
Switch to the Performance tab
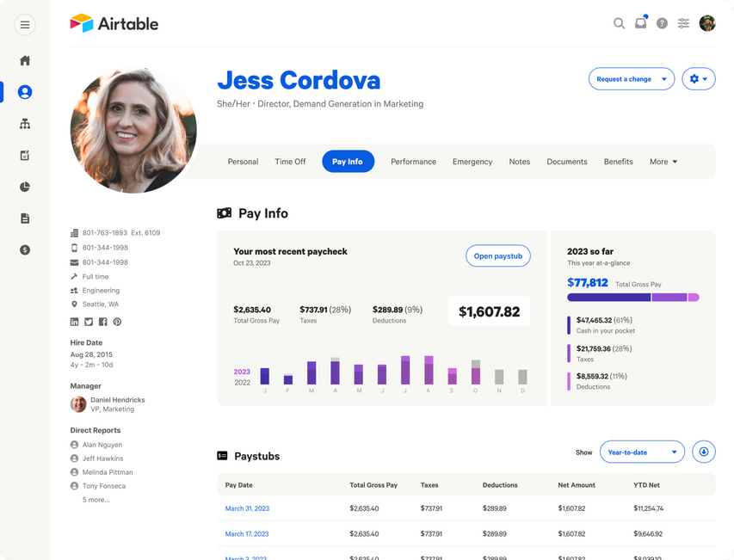(x=413, y=162)
